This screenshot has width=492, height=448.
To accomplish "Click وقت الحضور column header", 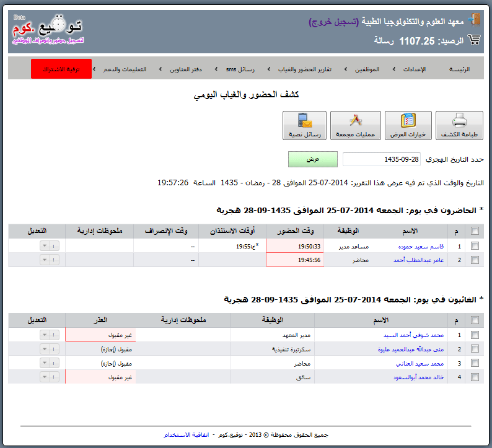I will [295, 231].
